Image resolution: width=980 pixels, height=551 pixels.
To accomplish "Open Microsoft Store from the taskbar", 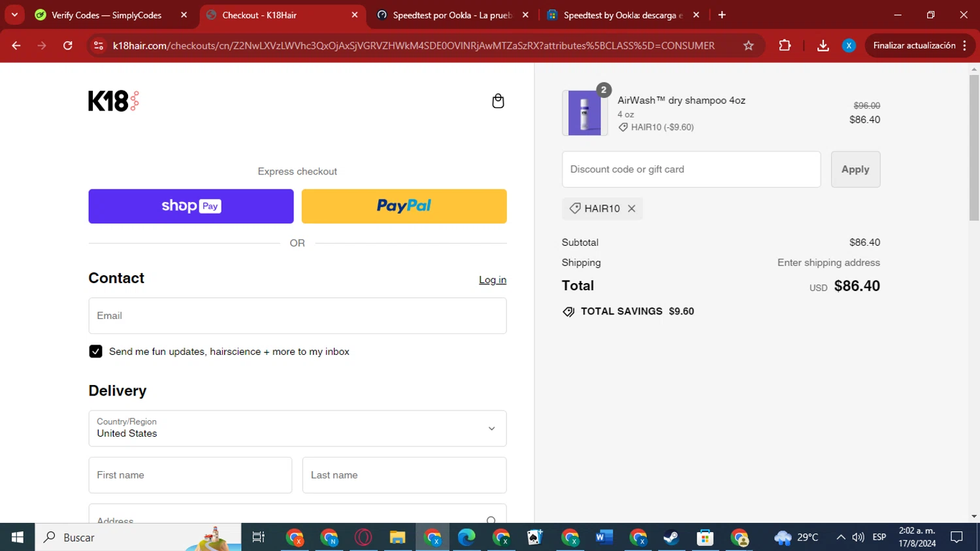I will [x=705, y=537].
